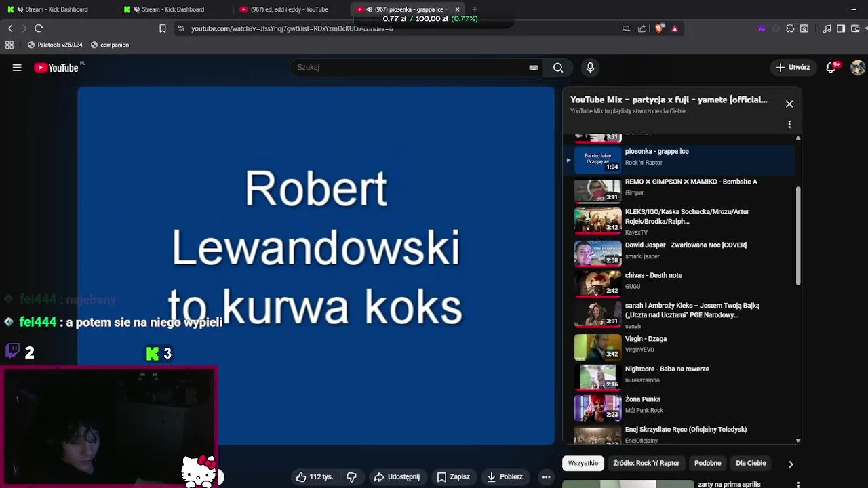Image resolution: width=868 pixels, height=488 pixels.
Task: Open media control music note icon
Action: [x=827, y=28]
